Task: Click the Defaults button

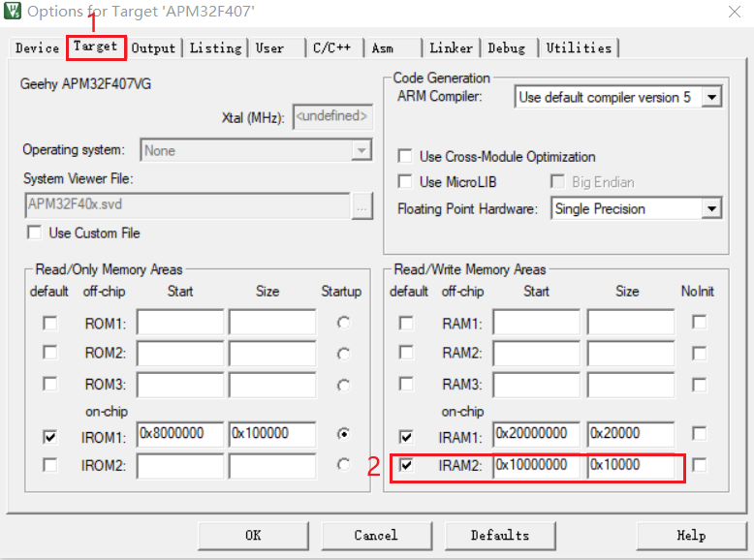Action: click(x=500, y=535)
